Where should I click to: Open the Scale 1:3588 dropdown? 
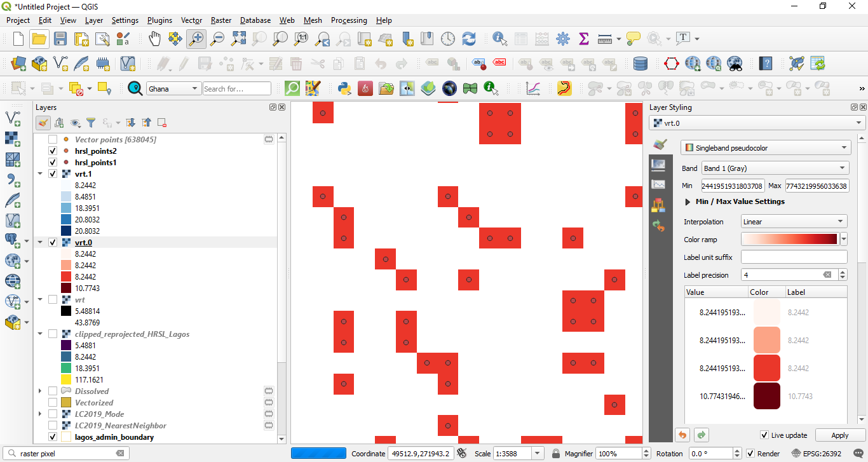(539, 454)
